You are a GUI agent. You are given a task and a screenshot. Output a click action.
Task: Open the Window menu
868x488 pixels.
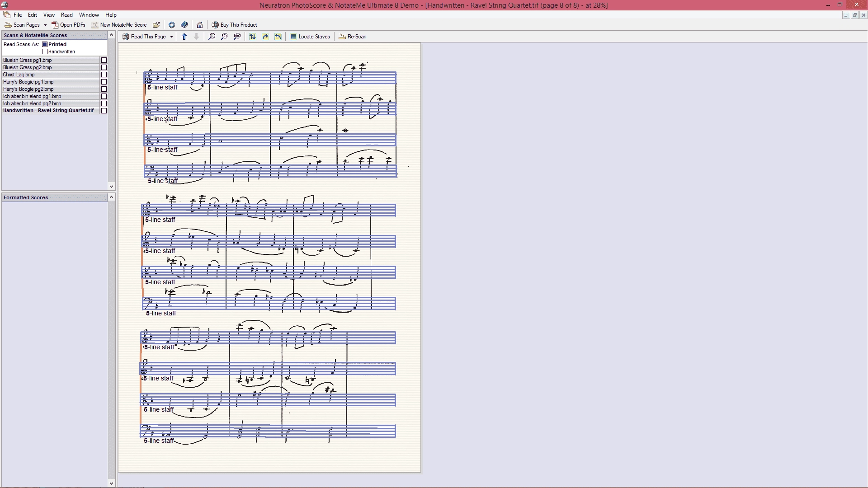(x=89, y=15)
